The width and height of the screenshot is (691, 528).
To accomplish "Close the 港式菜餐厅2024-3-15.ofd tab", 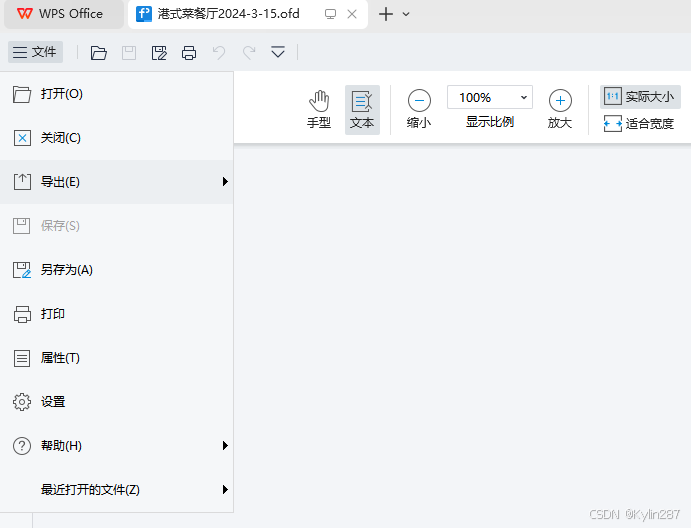I will [x=352, y=14].
